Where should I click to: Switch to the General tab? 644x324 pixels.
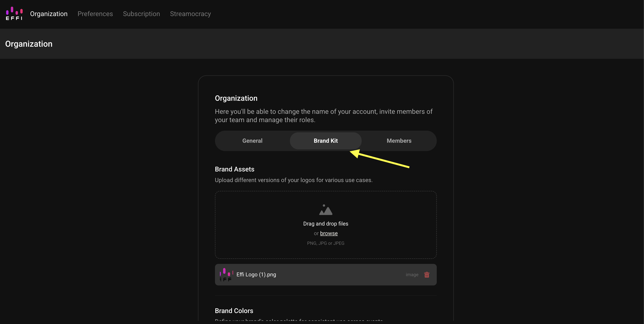(x=252, y=141)
